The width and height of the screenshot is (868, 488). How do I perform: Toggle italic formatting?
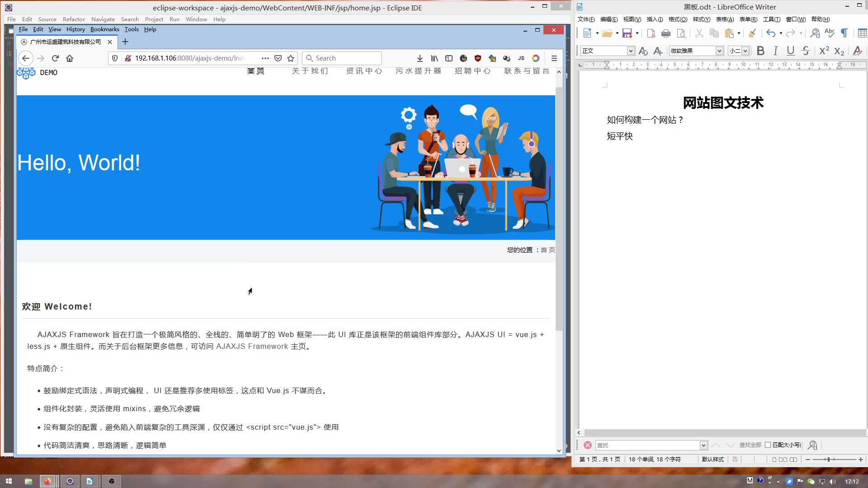point(775,51)
